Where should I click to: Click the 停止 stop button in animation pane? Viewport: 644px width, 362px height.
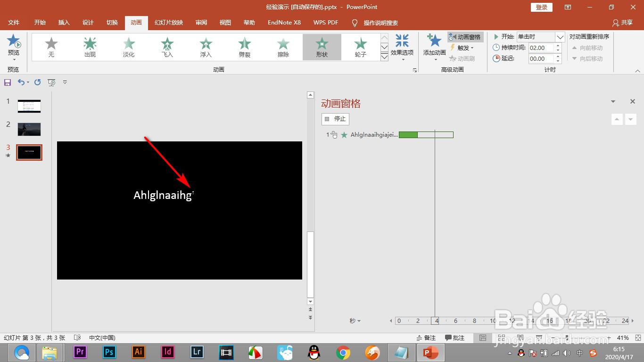pos(335,119)
